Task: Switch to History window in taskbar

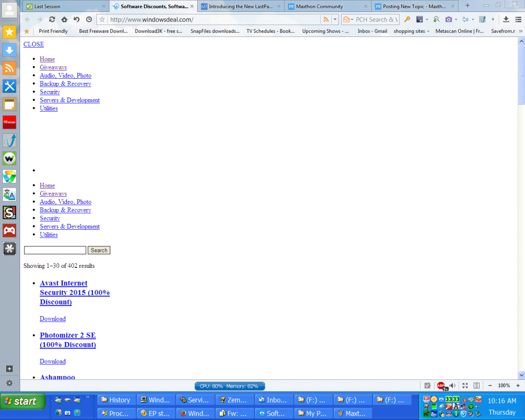Action: (x=116, y=400)
